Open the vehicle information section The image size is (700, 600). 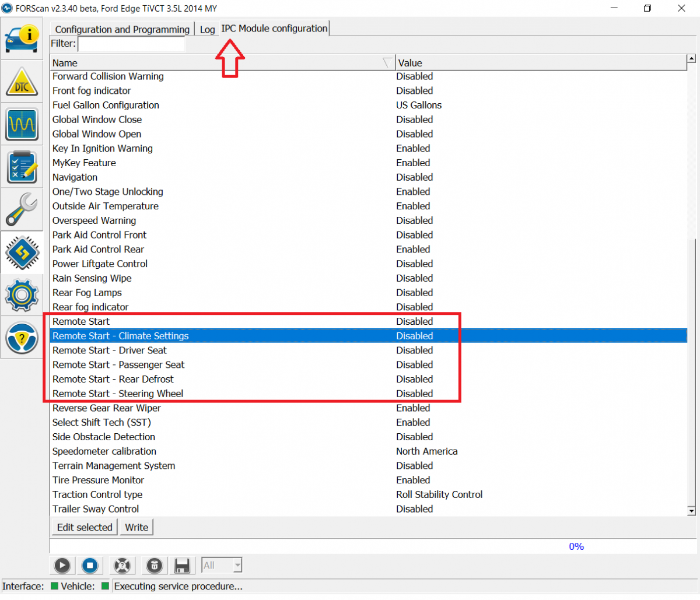tap(22, 38)
